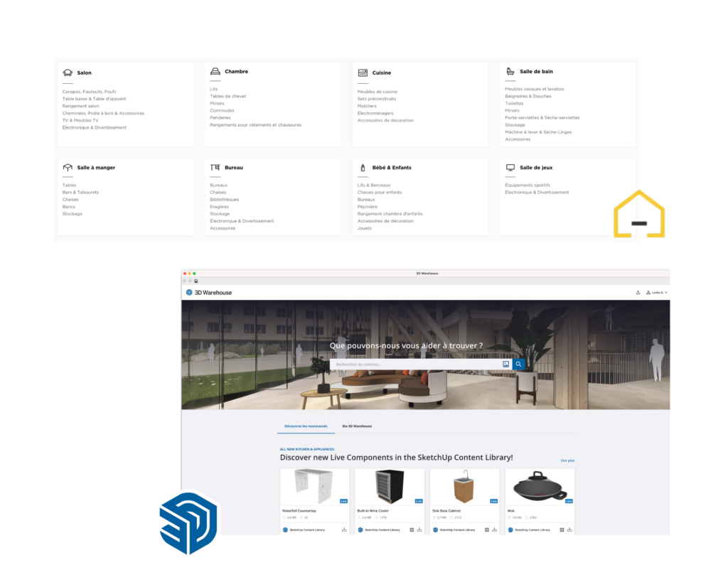This screenshot has height=582, width=728.
Task: Click the Rangement chambre d'enfants link
Action: 390,214
